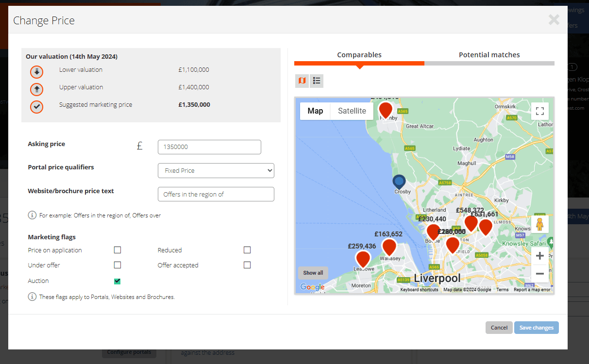Open the map Terms link

(503, 290)
